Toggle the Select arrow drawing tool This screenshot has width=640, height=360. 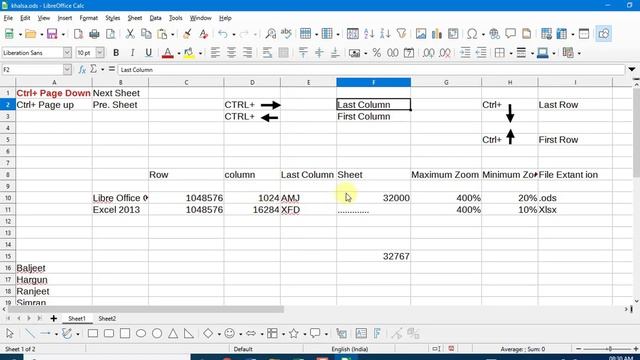tap(10, 333)
